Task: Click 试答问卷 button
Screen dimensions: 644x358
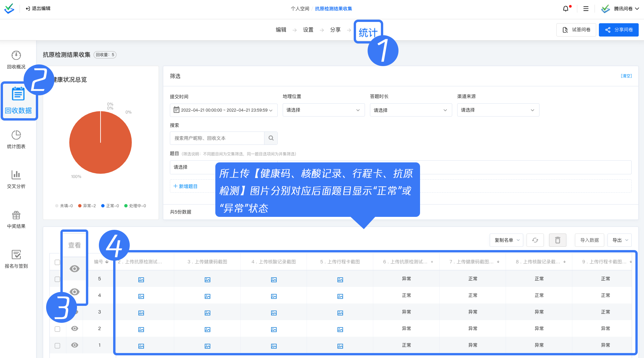Action: point(576,30)
